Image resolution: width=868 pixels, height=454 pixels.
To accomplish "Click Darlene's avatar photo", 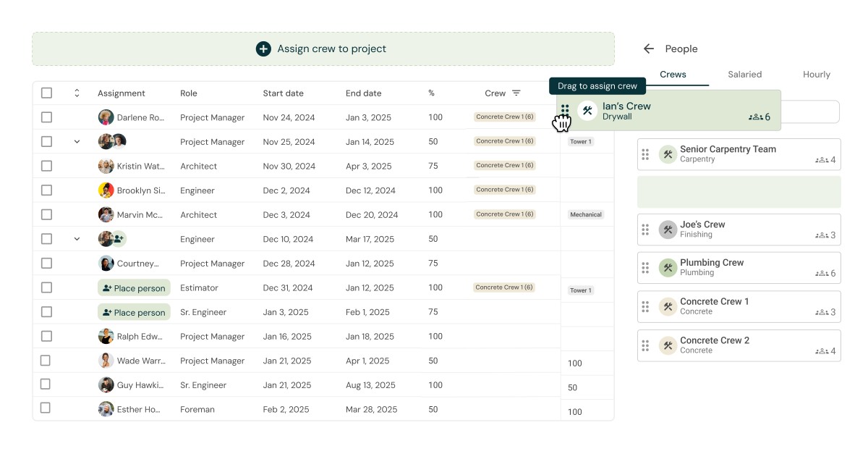I will click(x=106, y=117).
